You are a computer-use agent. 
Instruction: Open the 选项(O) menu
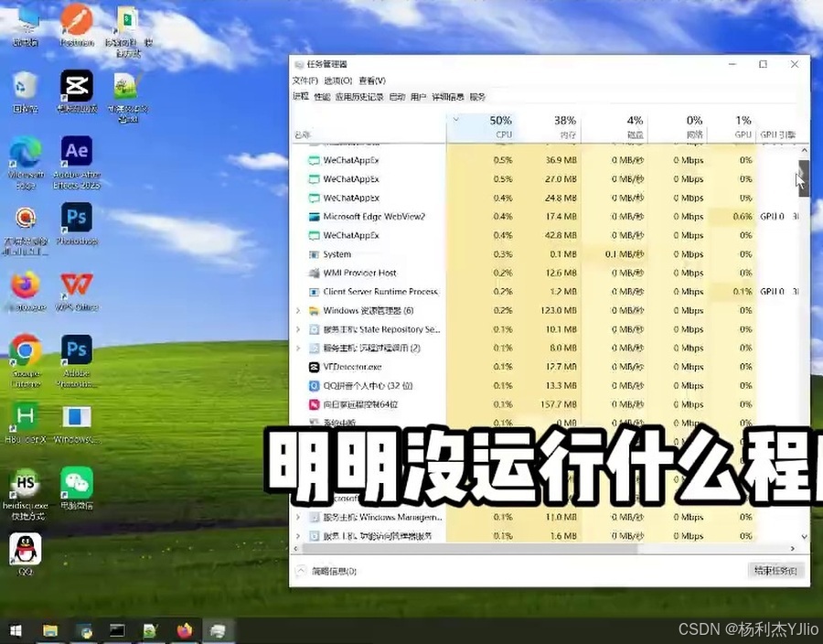pos(338,80)
